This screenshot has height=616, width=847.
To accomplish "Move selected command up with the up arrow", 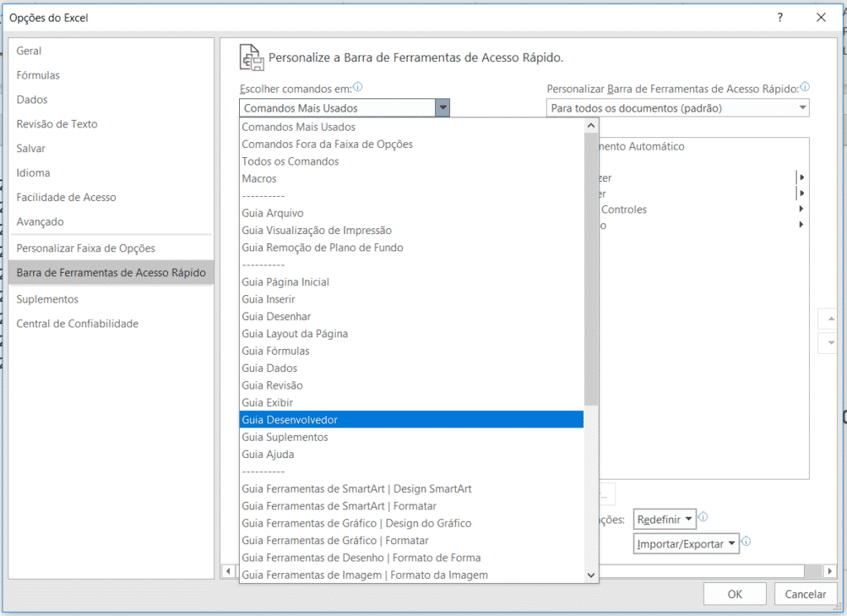I will [x=827, y=318].
